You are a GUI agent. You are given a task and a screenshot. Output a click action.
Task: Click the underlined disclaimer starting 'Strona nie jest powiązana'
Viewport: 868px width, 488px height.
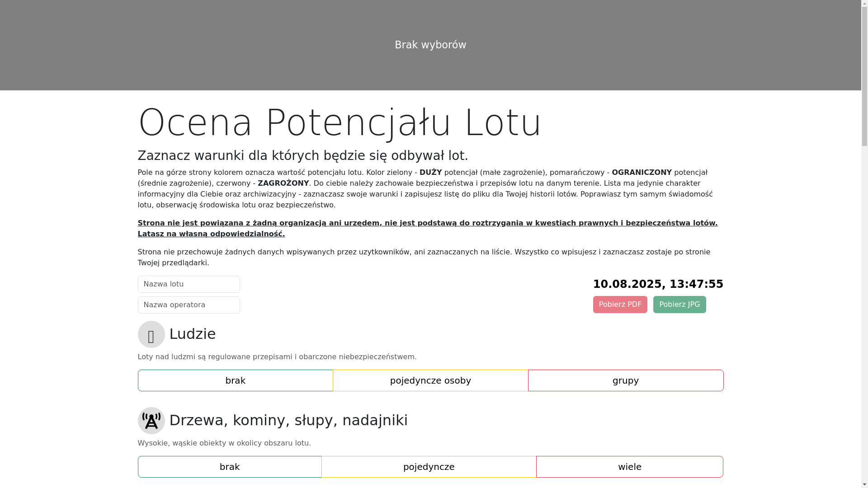point(428,229)
